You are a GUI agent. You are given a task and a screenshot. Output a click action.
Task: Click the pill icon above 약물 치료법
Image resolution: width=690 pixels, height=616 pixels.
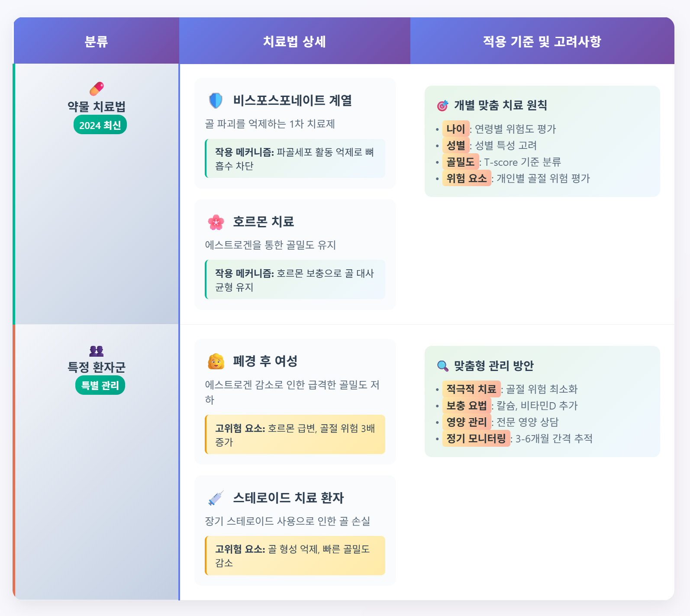click(x=97, y=88)
